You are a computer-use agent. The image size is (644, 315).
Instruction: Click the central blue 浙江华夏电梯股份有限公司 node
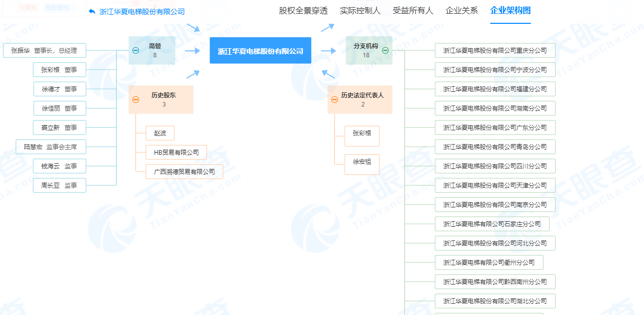[260, 51]
